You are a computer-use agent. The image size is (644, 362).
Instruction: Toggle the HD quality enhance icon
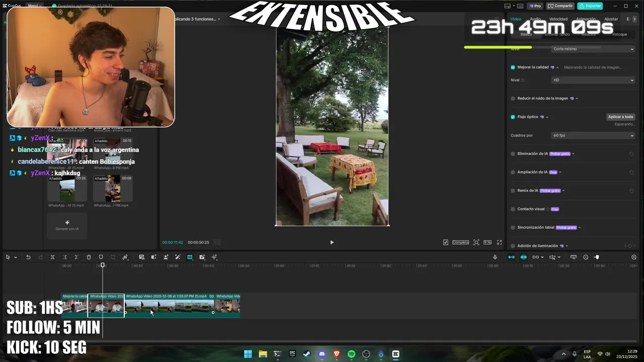coord(190,257)
